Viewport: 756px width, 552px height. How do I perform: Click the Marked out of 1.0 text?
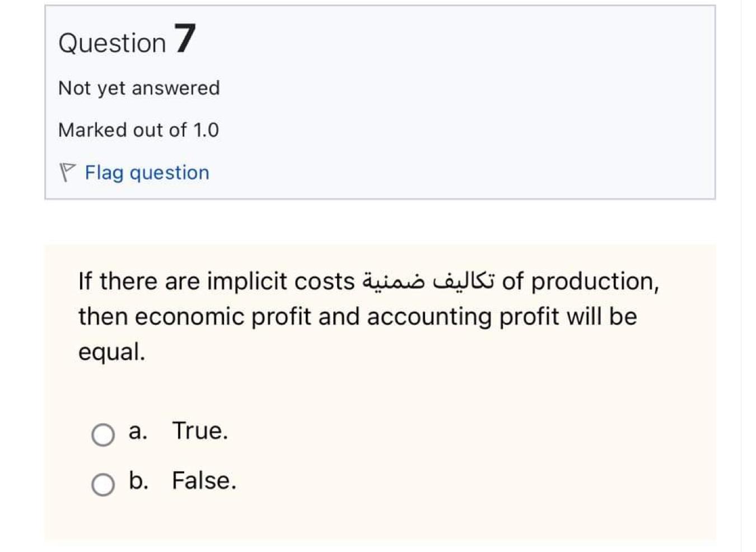click(x=138, y=130)
